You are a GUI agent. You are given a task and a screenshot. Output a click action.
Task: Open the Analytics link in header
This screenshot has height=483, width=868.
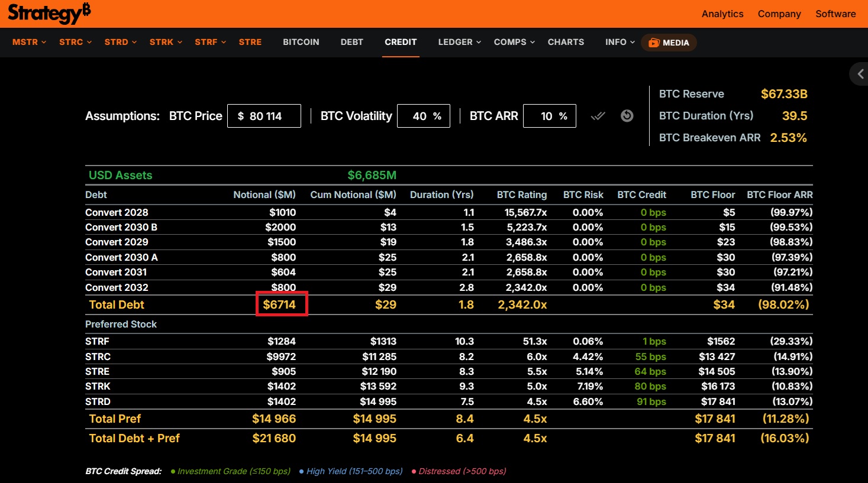tap(722, 14)
